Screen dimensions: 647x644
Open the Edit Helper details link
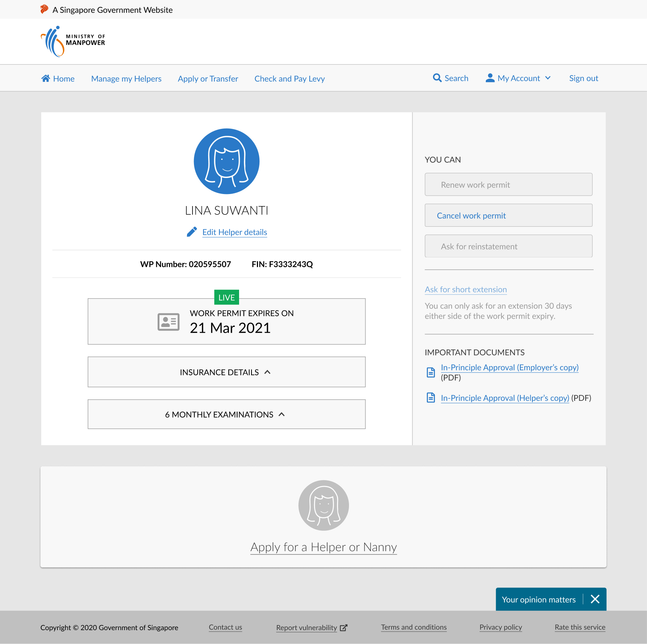point(235,232)
